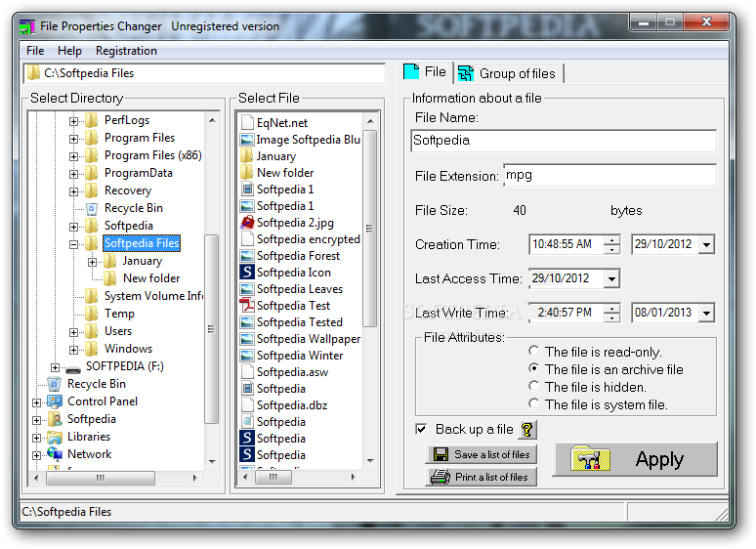Select 'The file is read-only' option
Image resolution: width=756 pixels, height=549 pixels.
click(533, 351)
